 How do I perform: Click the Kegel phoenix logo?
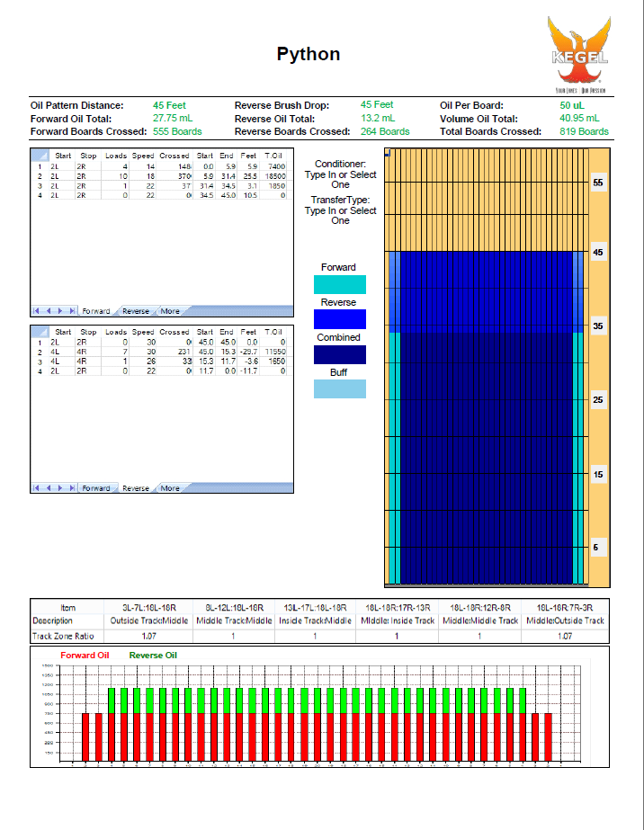point(579,55)
